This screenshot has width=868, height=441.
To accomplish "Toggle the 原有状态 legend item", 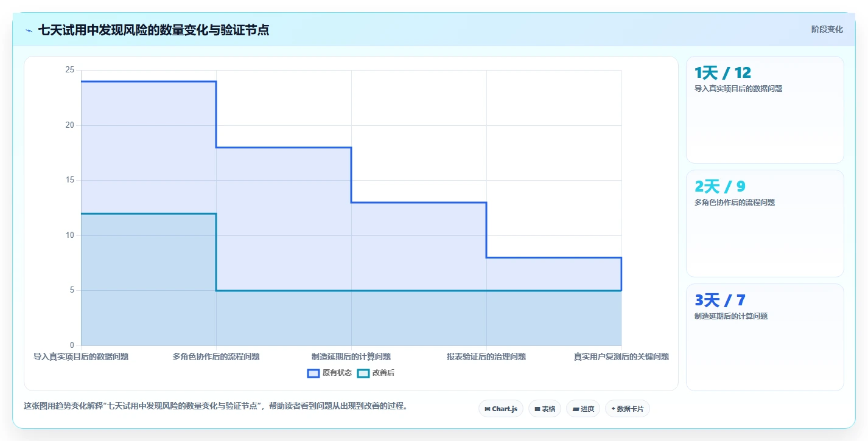I will click(329, 373).
